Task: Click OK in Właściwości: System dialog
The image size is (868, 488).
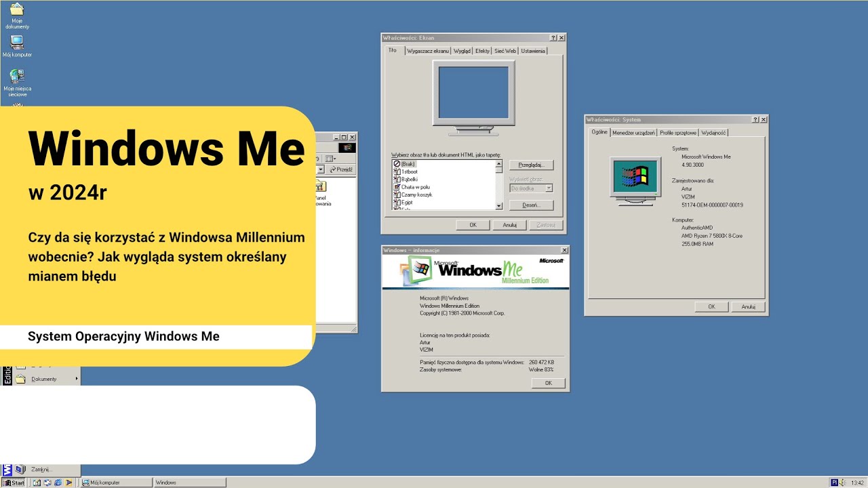Action: pos(711,306)
